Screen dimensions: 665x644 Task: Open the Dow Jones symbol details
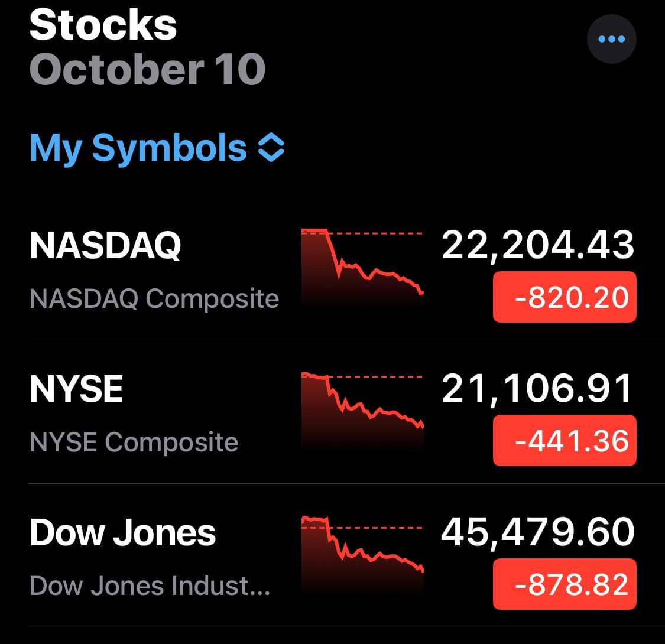coord(122,533)
